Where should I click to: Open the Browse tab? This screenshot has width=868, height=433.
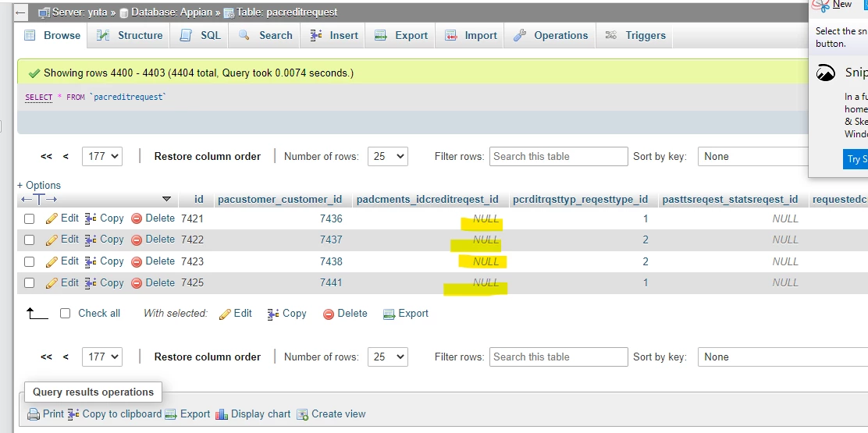click(x=52, y=35)
